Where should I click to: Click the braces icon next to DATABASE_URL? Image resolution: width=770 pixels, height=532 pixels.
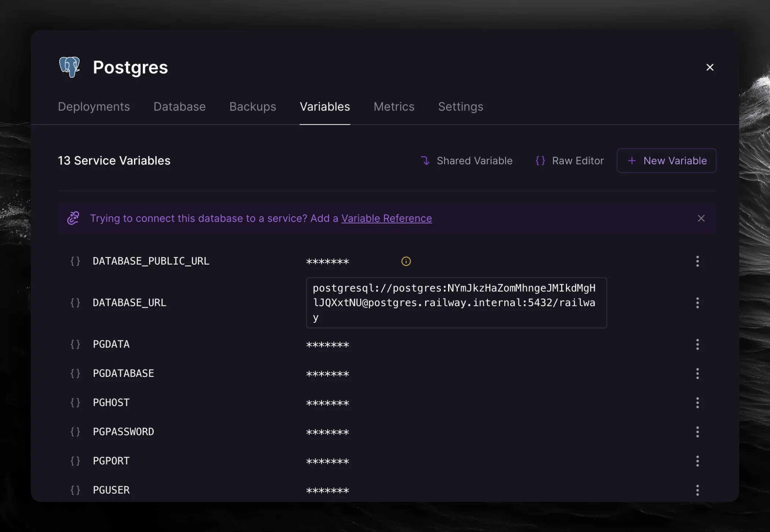(75, 303)
